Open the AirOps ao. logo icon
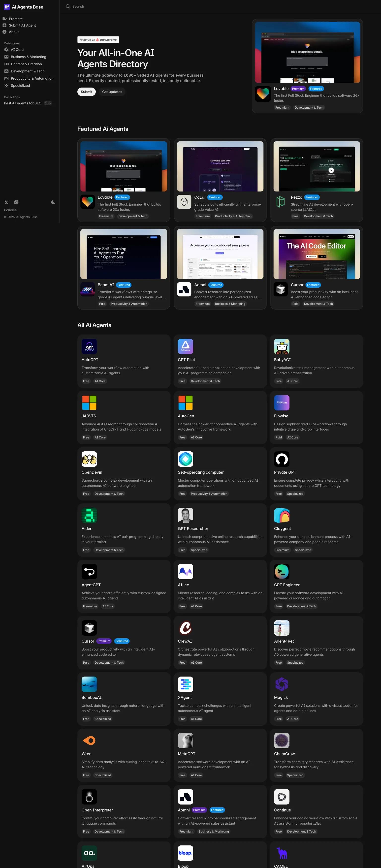The width and height of the screenshot is (381, 868). [89, 853]
